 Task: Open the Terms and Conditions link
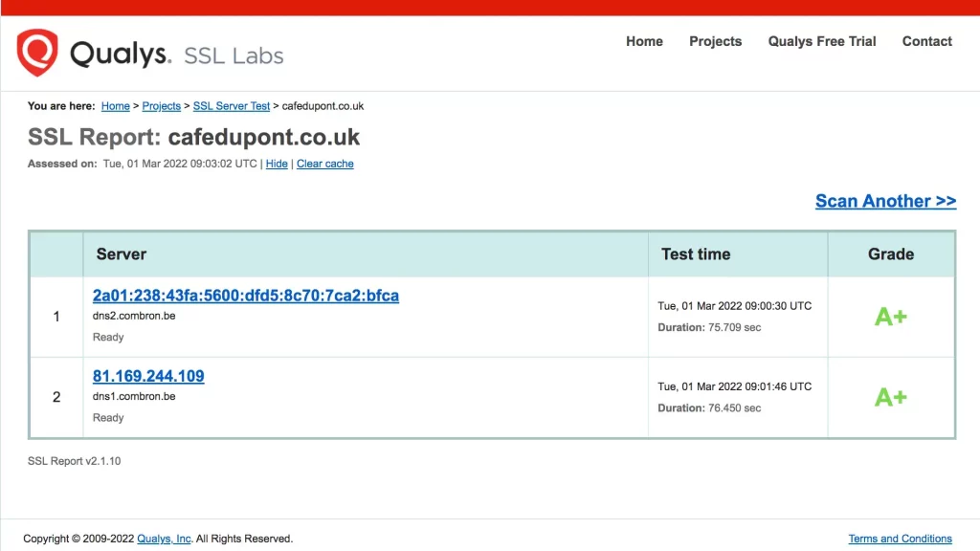[x=900, y=539]
